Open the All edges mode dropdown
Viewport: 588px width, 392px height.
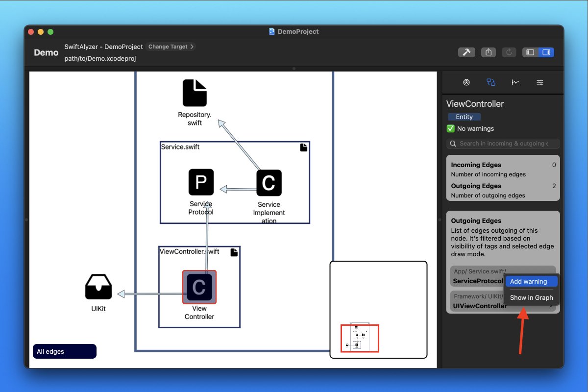click(x=64, y=351)
